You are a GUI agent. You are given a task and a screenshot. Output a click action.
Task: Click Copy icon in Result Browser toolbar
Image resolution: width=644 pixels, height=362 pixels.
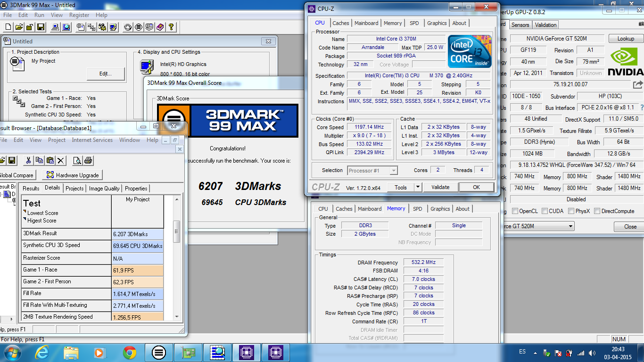coord(40,160)
